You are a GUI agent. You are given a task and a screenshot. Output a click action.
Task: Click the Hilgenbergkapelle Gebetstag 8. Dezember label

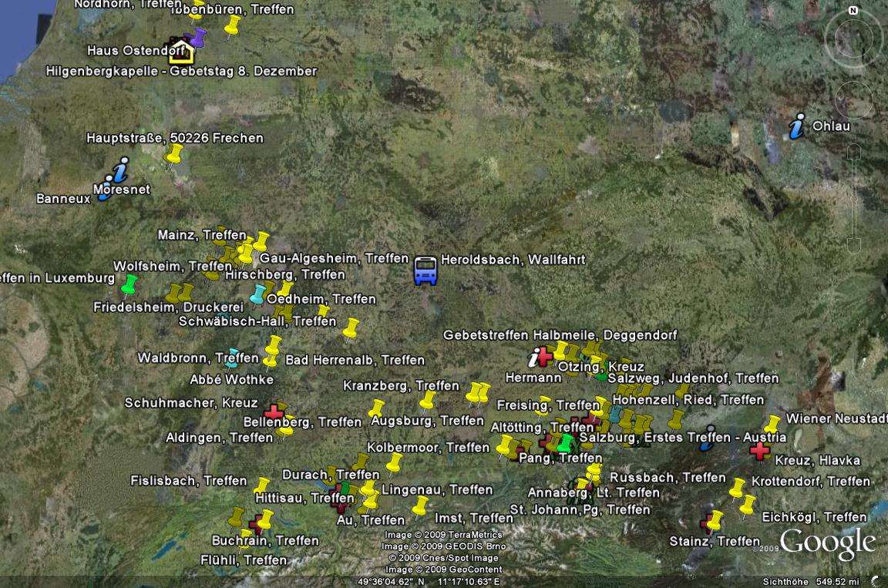pos(181,71)
